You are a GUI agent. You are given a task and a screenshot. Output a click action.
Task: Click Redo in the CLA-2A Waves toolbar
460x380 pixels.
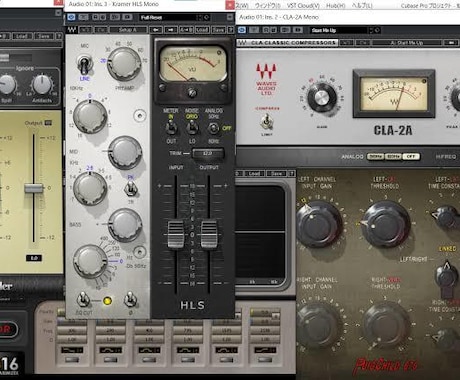tap(363, 43)
